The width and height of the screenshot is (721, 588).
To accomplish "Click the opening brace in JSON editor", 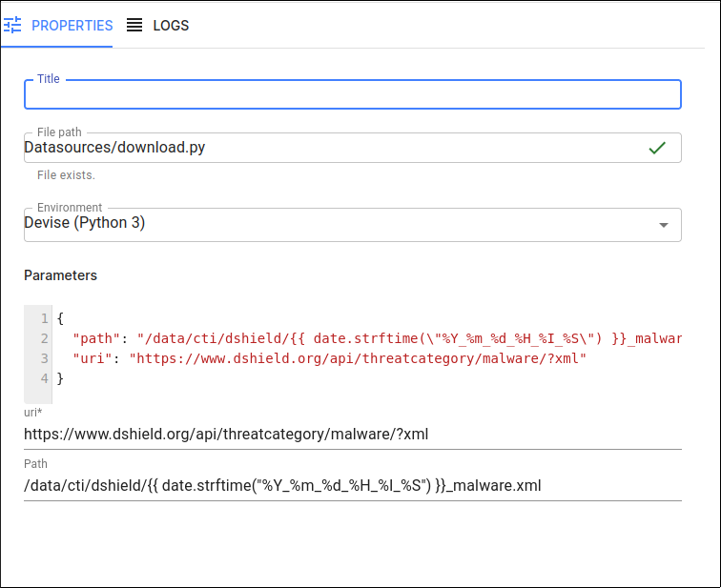I will point(60,318).
